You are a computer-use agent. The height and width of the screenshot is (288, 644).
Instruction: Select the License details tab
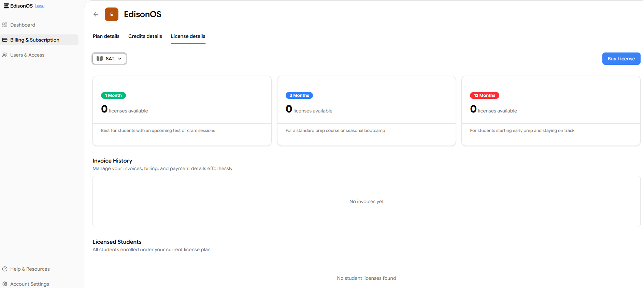188,36
